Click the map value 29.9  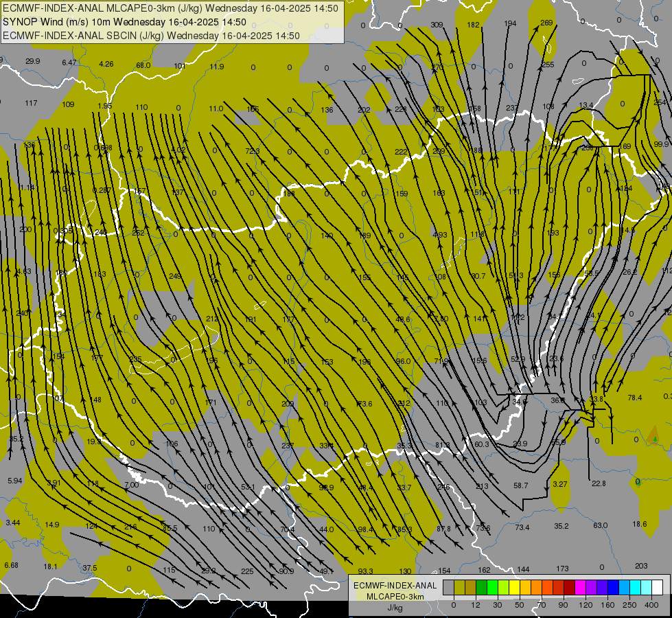(x=32, y=61)
